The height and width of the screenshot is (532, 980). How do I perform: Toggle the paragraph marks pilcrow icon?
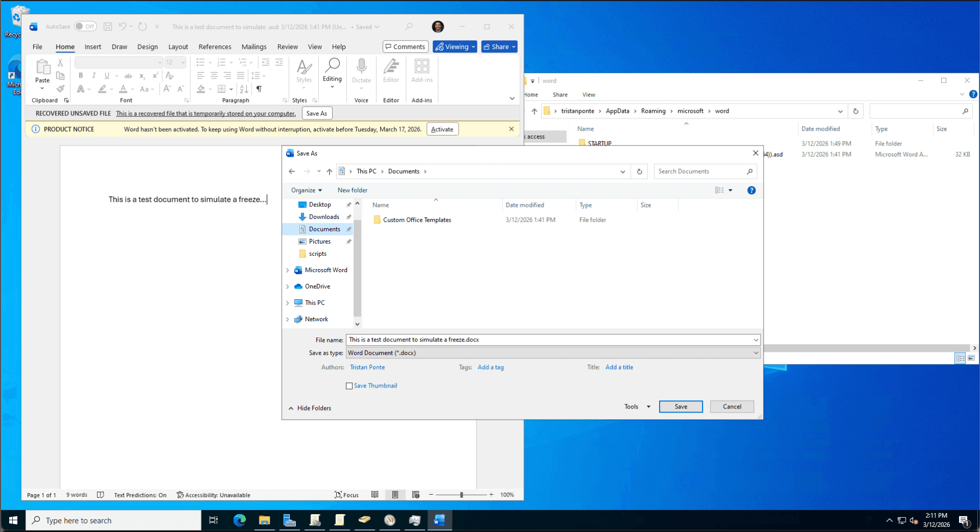pos(259,89)
